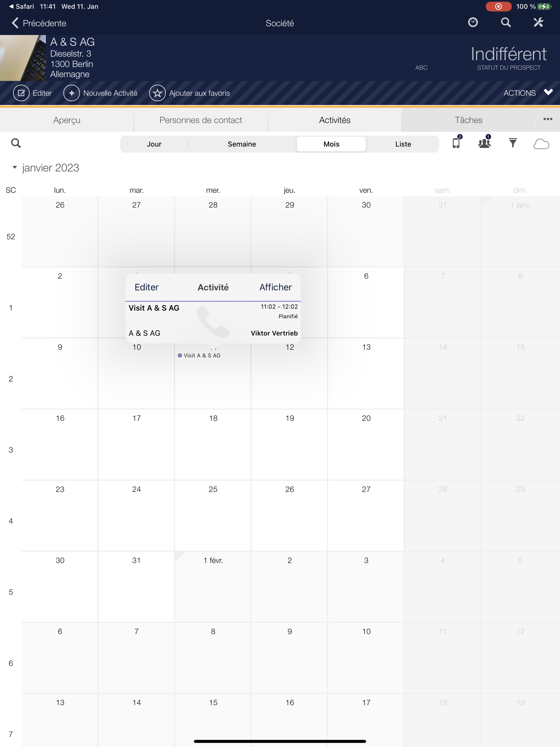560x747 pixels.
Task: Click Nouvelle Activité button
Action: (x=101, y=93)
